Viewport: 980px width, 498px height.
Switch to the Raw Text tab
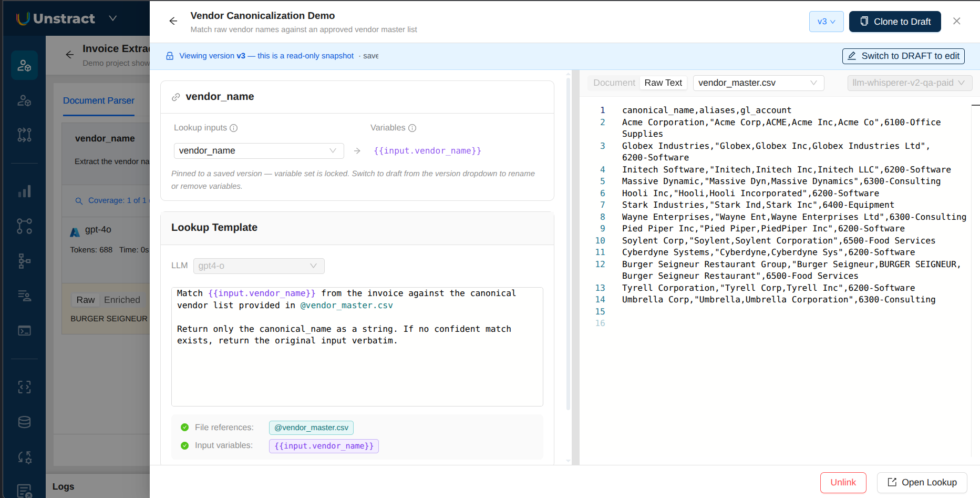click(x=663, y=83)
